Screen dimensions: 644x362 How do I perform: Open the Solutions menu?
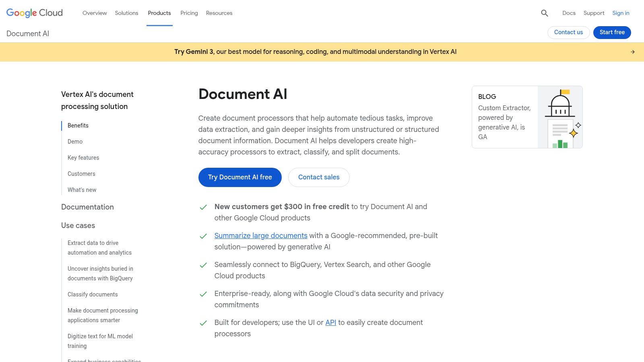coord(126,13)
